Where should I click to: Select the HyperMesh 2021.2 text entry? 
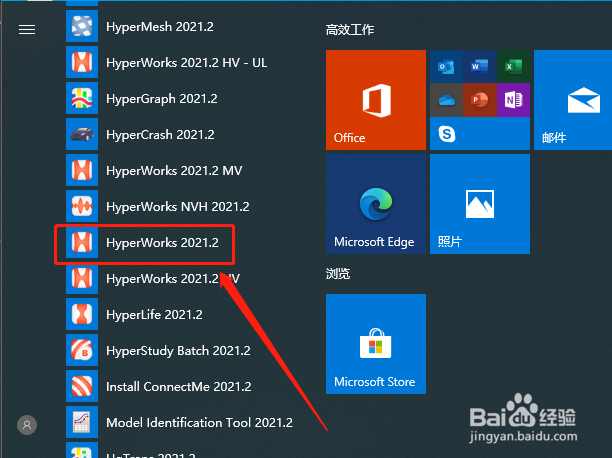[x=160, y=27]
